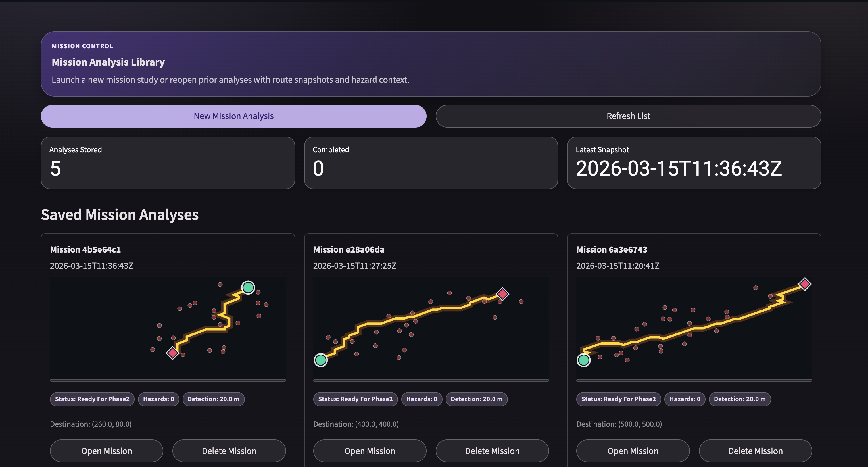868x467 pixels.
Task: Click green start circle on Mission e28a06da map
Action: click(320, 360)
